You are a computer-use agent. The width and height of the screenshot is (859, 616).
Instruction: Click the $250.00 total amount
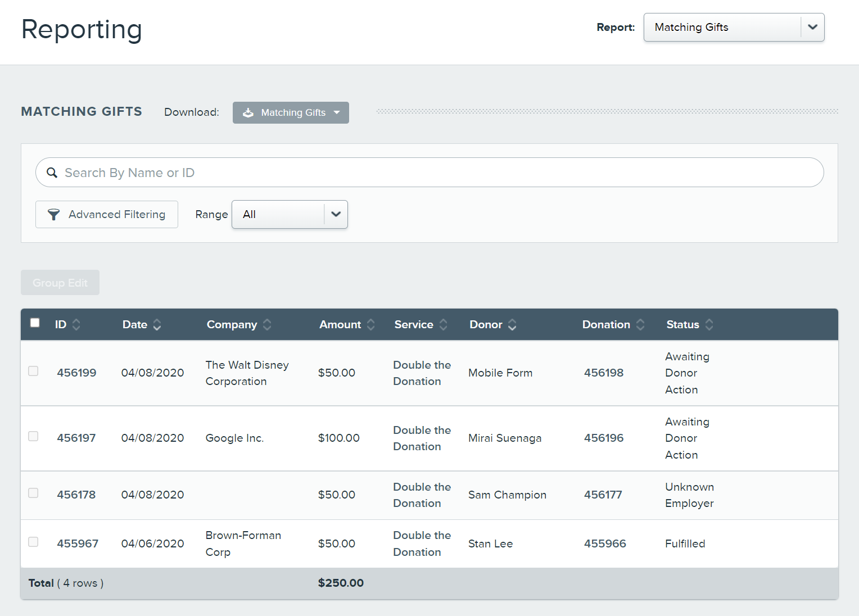341,583
